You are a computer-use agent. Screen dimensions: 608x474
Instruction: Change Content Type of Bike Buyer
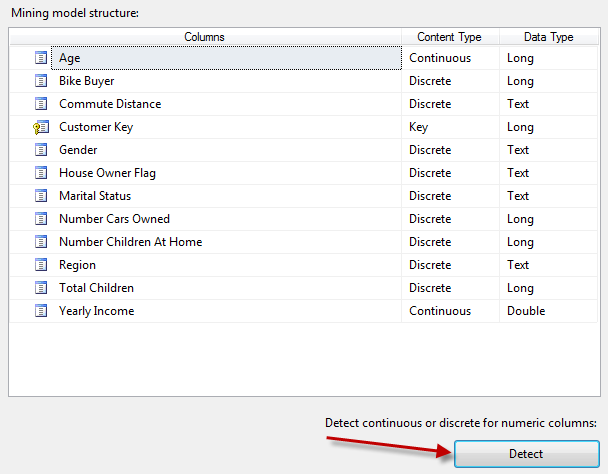click(x=450, y=81)
